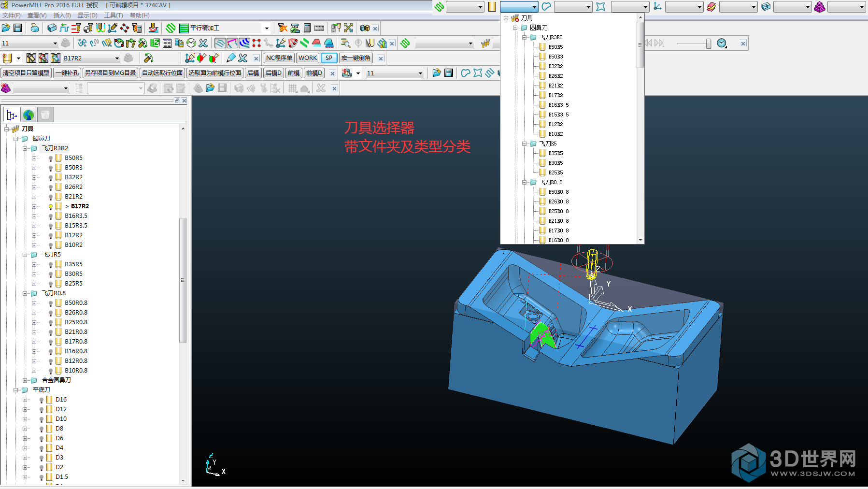The width and height of the screenshot is (868, 489).
Task: Open the globe browser tab icon
Action: [28, 115]
